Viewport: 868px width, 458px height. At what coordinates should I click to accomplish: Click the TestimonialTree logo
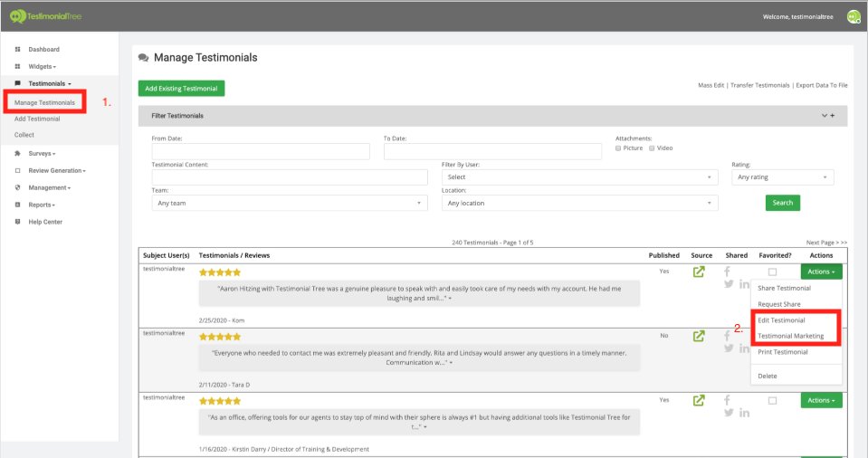[x=46, y=16]
